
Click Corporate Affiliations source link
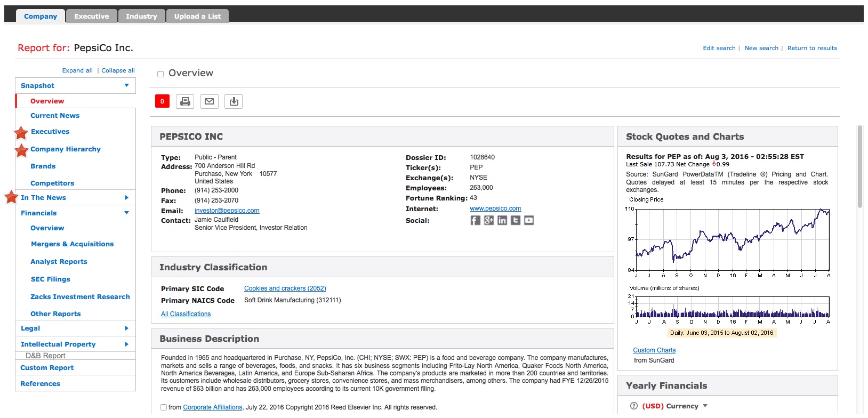[213, 407]
